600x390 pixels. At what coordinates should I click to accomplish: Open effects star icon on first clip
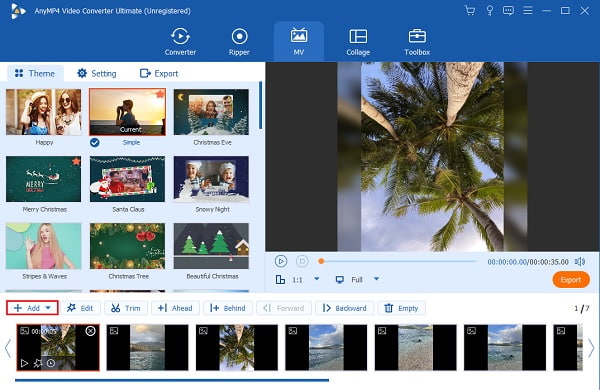click(x=38, y=363)
